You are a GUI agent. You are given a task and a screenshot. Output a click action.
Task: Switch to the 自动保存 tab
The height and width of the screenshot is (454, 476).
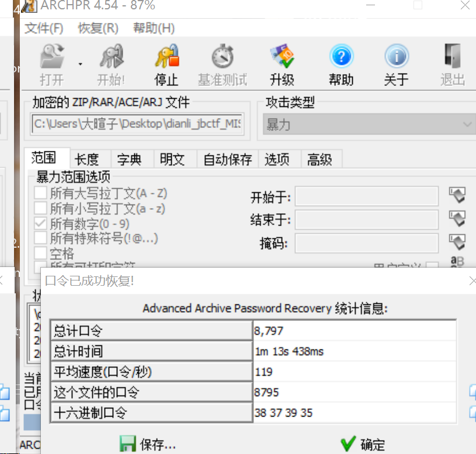[x=228, y=159]
